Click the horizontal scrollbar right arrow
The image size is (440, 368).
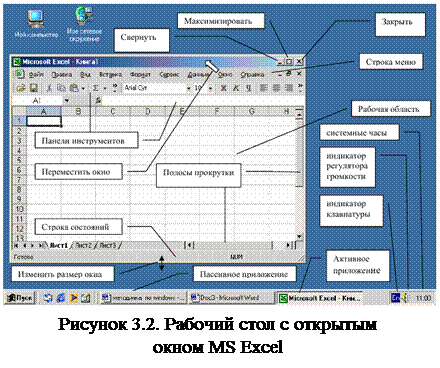(x=289, y=245)
